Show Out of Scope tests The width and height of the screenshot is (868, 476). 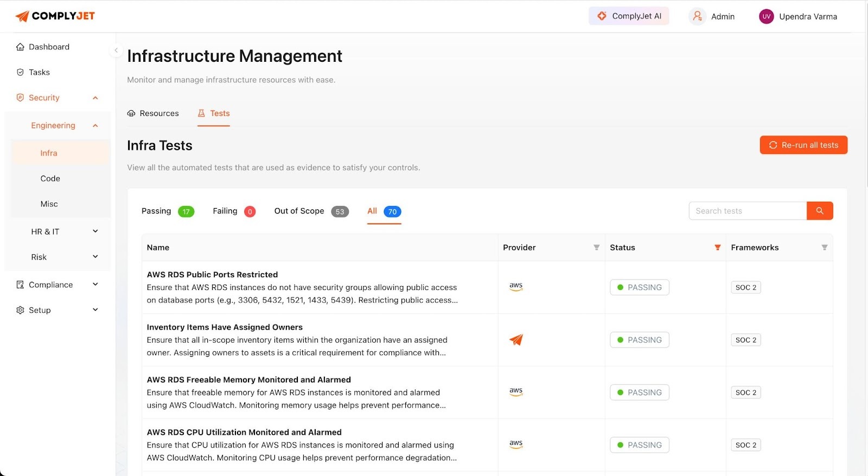[x=311, y=211]
